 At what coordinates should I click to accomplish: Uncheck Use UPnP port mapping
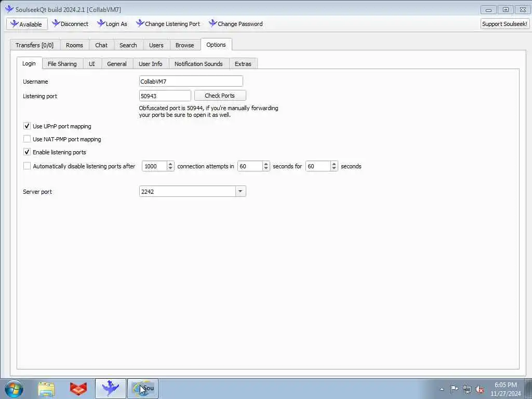(27, 126)
